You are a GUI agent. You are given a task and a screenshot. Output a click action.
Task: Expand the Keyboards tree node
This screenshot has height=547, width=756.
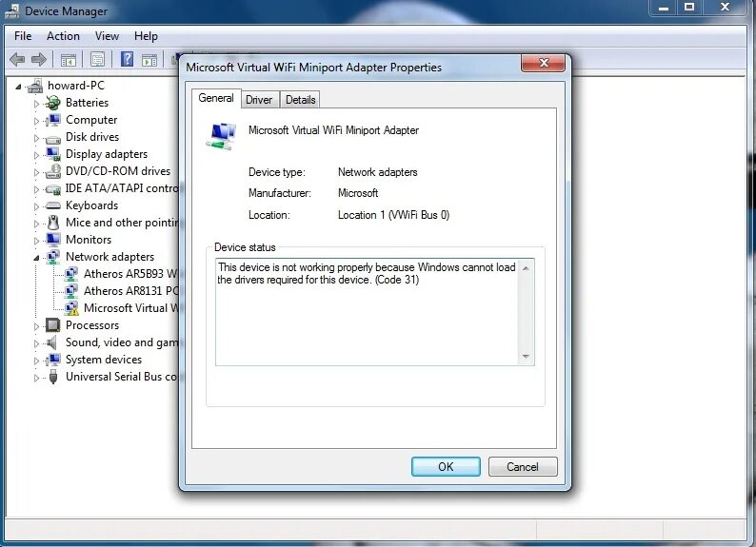click(36, 206)
